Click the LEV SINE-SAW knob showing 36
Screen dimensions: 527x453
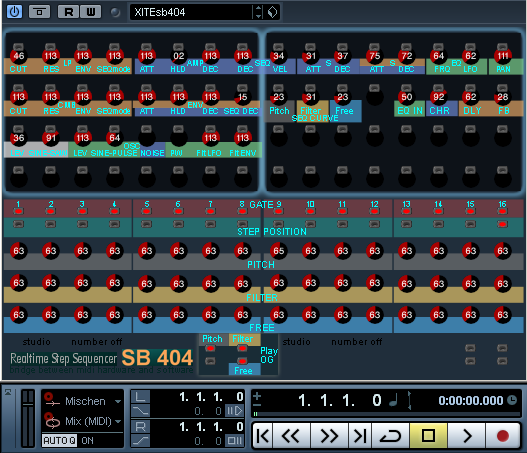point(18,138)
